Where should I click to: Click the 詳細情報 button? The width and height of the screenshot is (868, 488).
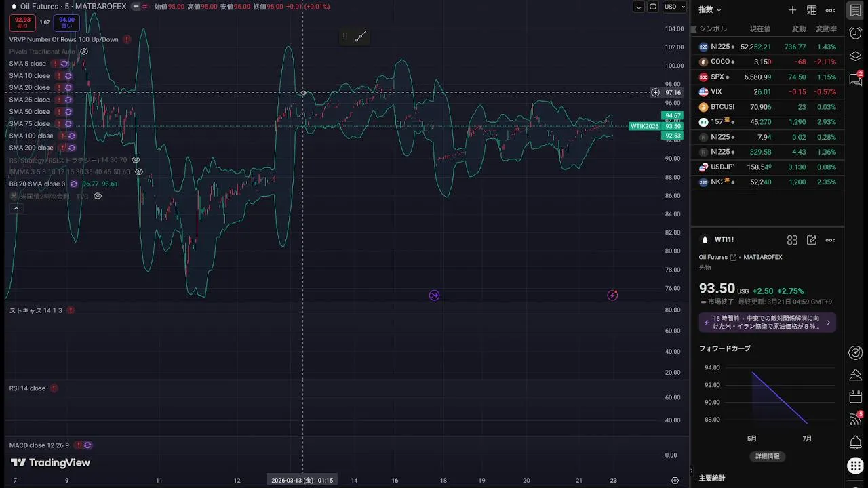768,456
